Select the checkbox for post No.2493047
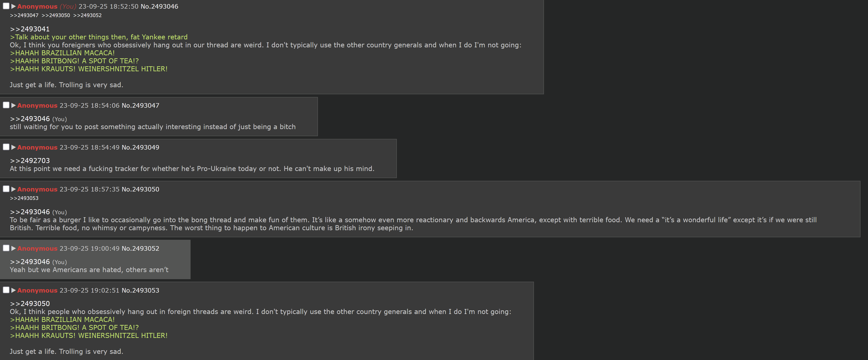The width and height of the screenshot is (868, 360). click(6, 105)
